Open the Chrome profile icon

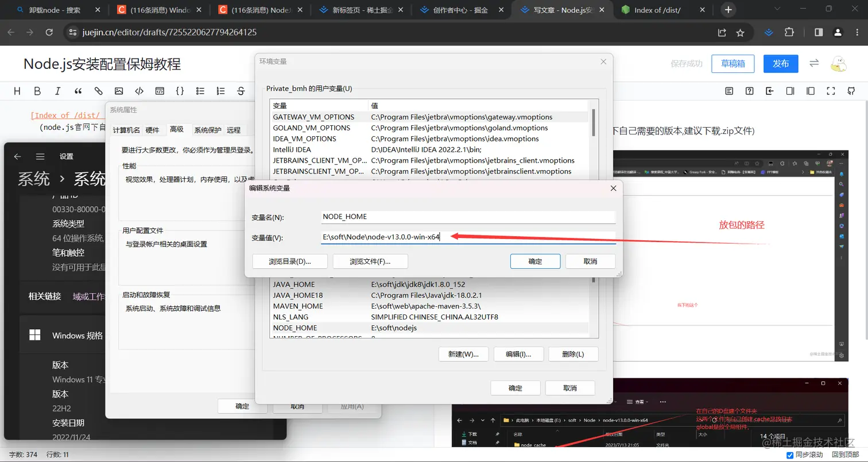[x=839, y=33]
